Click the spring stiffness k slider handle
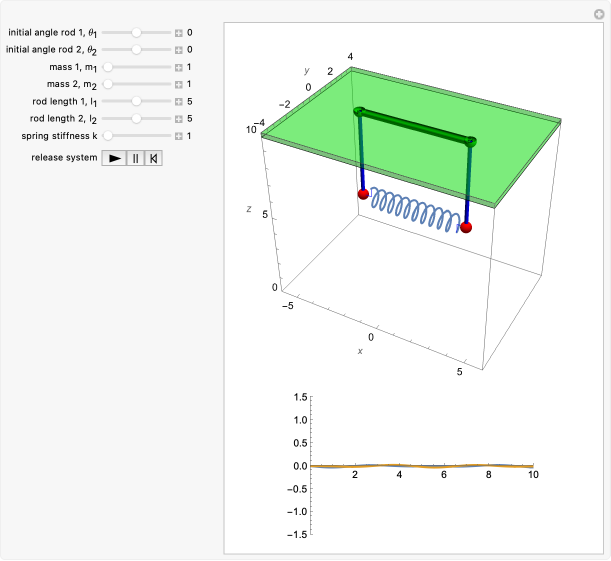Screen dimensions: 611x561 pos(108,135)
